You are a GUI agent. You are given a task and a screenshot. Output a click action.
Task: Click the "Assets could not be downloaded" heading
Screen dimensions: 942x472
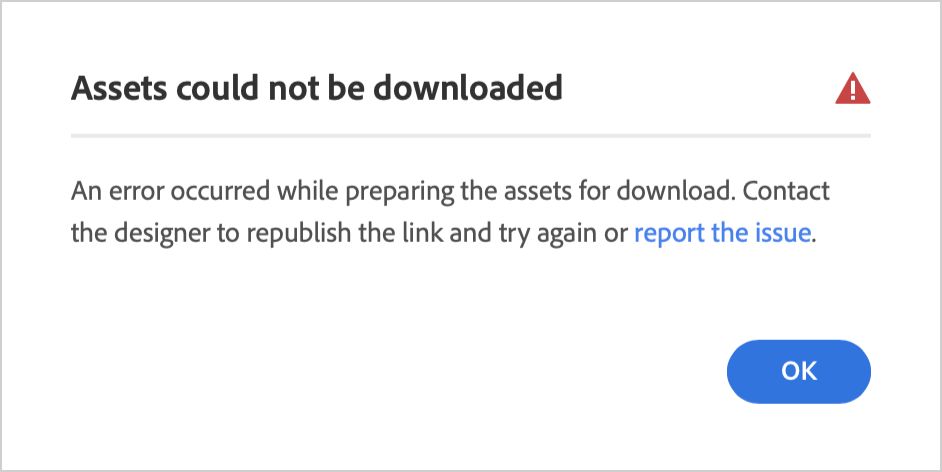tap(316, 89)
